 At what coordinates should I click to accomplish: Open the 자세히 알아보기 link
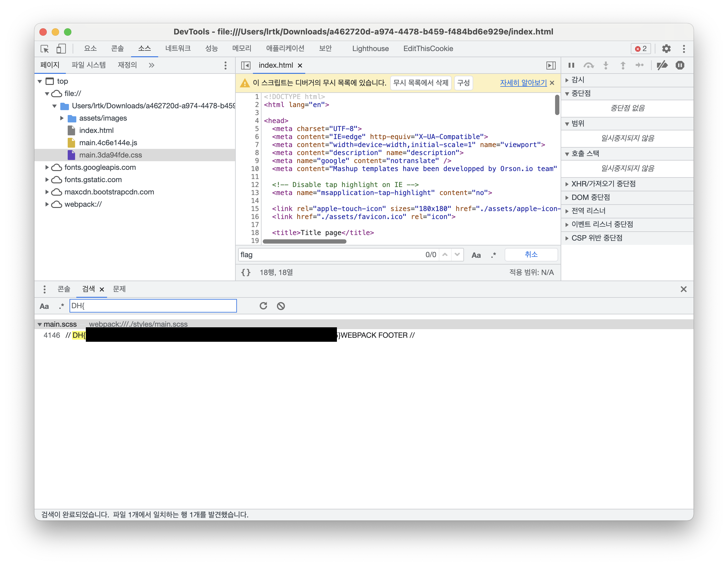tap(523, 83)
